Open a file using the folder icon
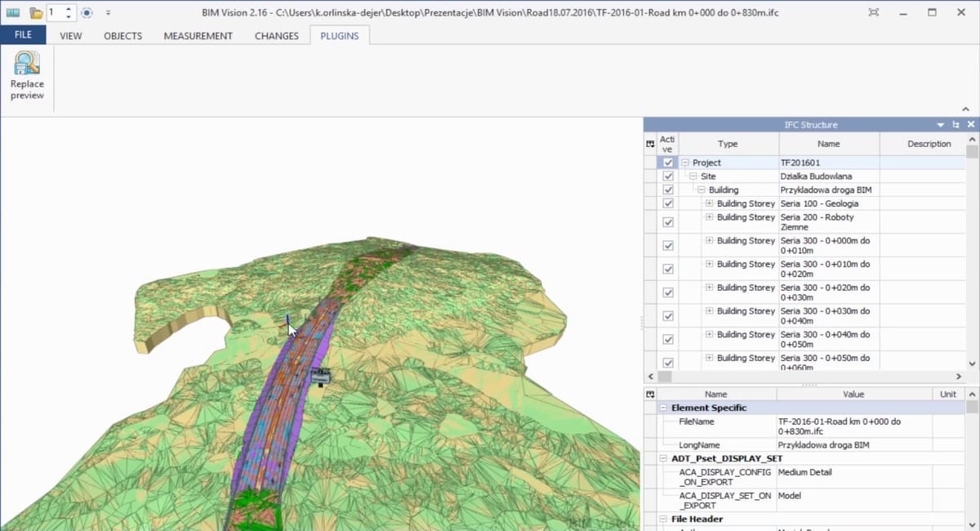The width and height of the screenshot is (980, 531). (x=36, y=13)
